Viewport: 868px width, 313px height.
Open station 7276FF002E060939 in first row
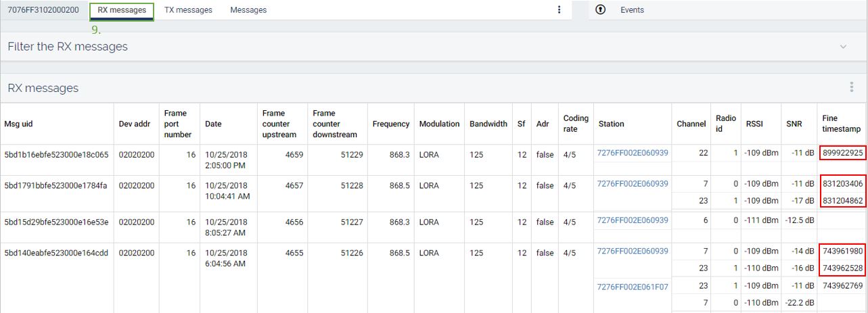pyautogui.click(x=633, y=153)
